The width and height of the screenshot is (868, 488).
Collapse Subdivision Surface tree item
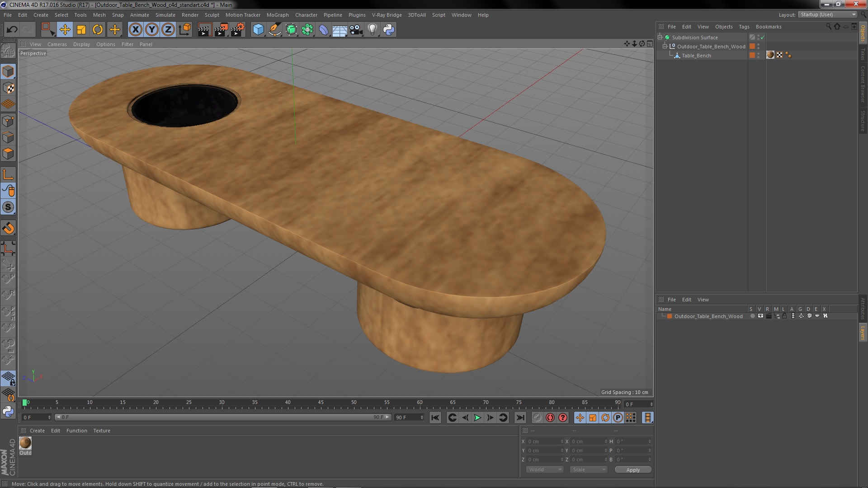point(660,37)
